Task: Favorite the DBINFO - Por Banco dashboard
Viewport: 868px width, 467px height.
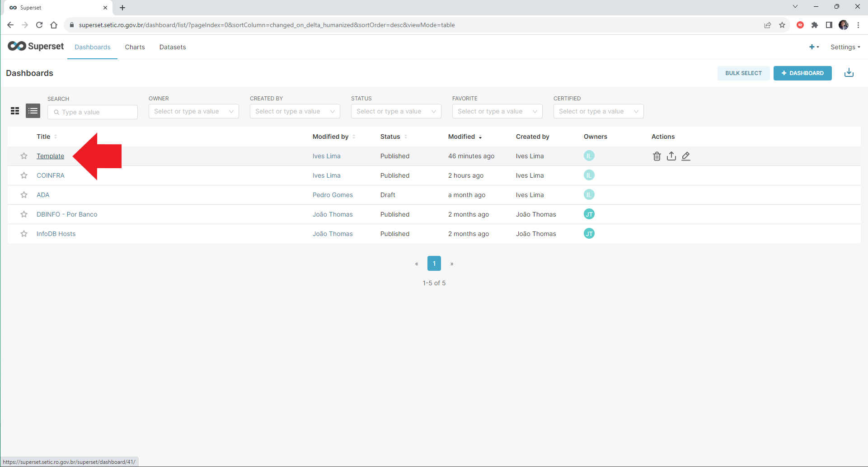Action: [24, 214]
